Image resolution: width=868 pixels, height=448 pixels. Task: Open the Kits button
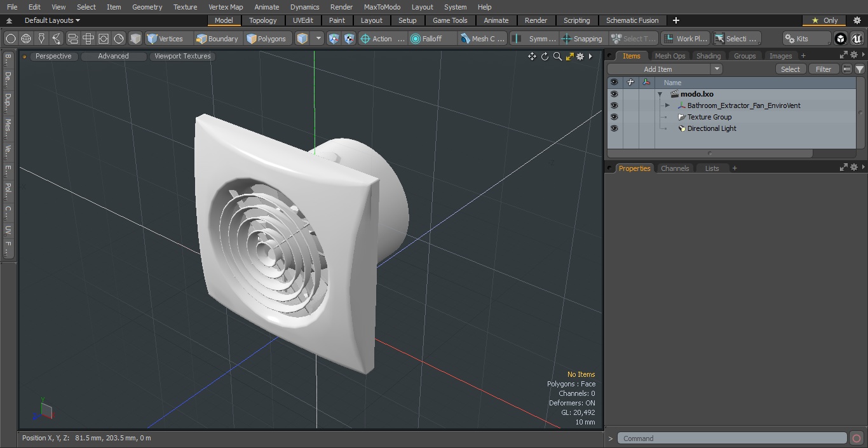point(806,39)
